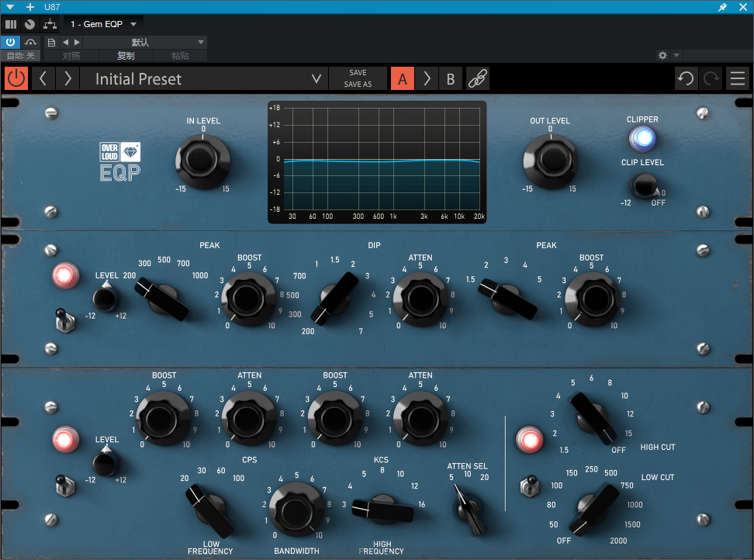Click the HIGH CUT selector knob
This screenshot has height=560, width=754.
[593, 417]
